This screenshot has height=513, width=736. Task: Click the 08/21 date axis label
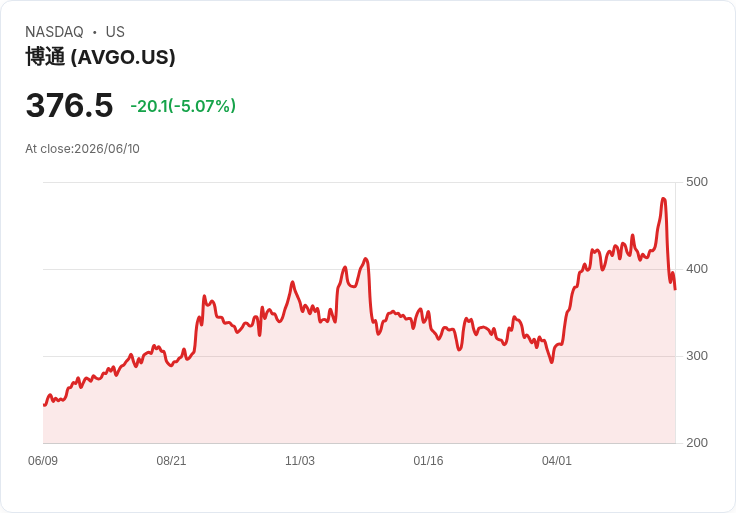[x=171, y=461]
